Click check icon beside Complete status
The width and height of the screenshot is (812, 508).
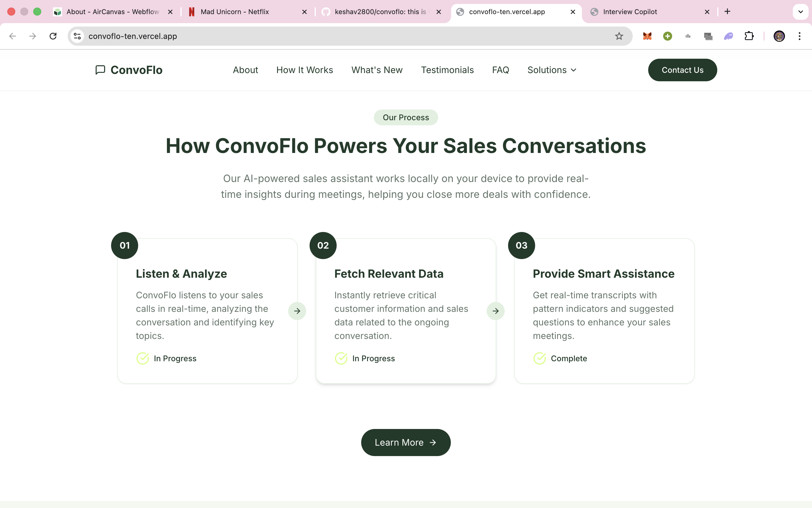coord(540,358)
